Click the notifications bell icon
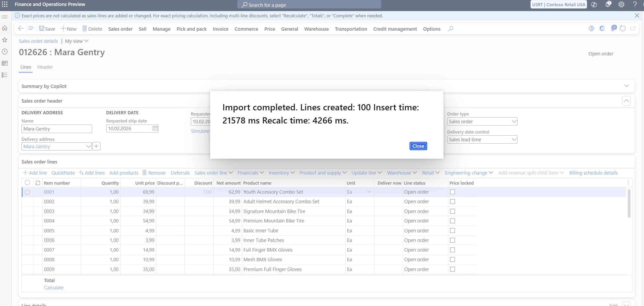 click(x=608, y=4)
